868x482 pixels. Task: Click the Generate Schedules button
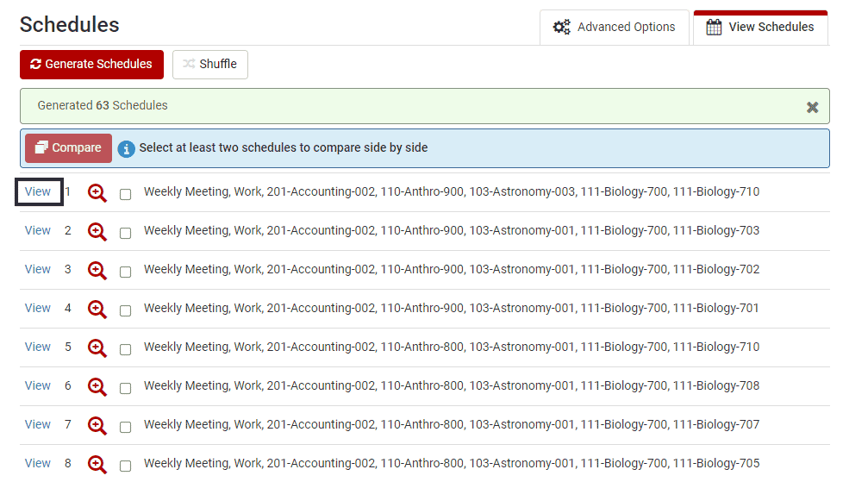click(x=92, y=65)
